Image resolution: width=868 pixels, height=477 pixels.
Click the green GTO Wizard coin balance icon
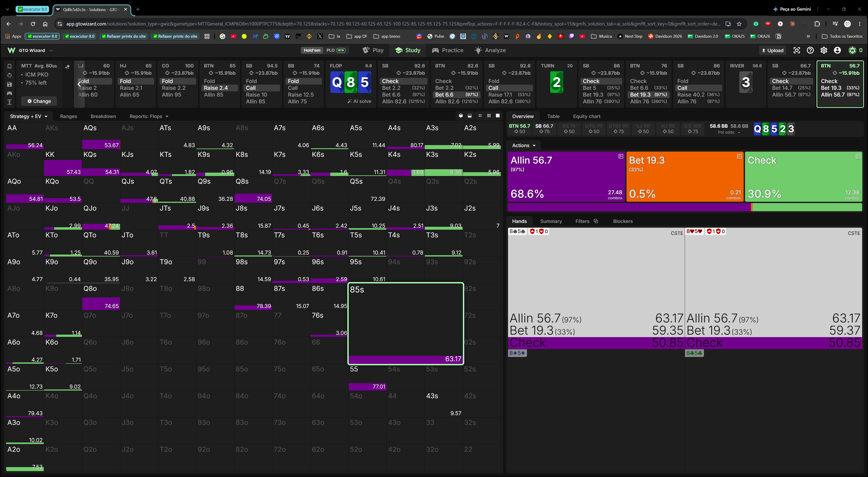pyautogui.click(x=852, y=50)
